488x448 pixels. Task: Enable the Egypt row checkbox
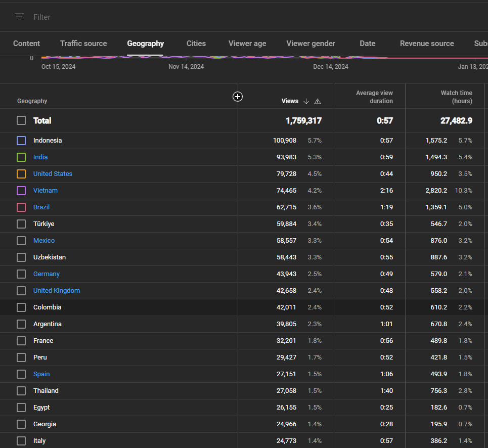(x=21, y=408)
